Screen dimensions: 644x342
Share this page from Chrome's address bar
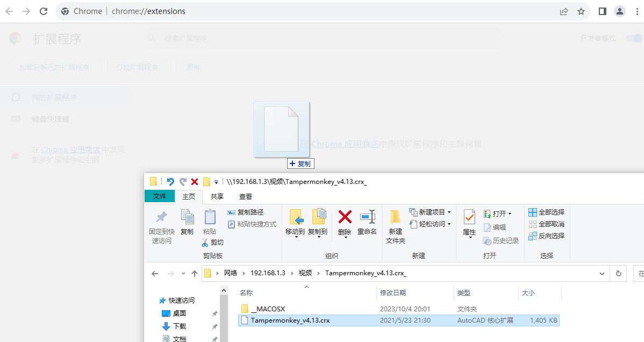pos(564,11)
